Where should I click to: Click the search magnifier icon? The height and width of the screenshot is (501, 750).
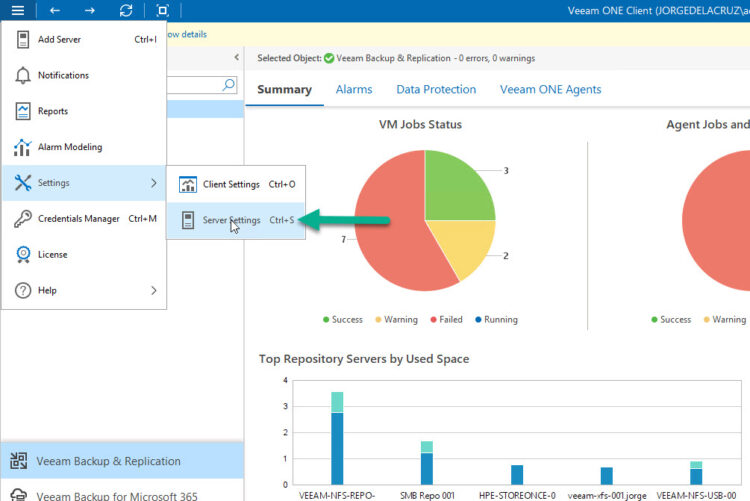click(x=229, y=85)
